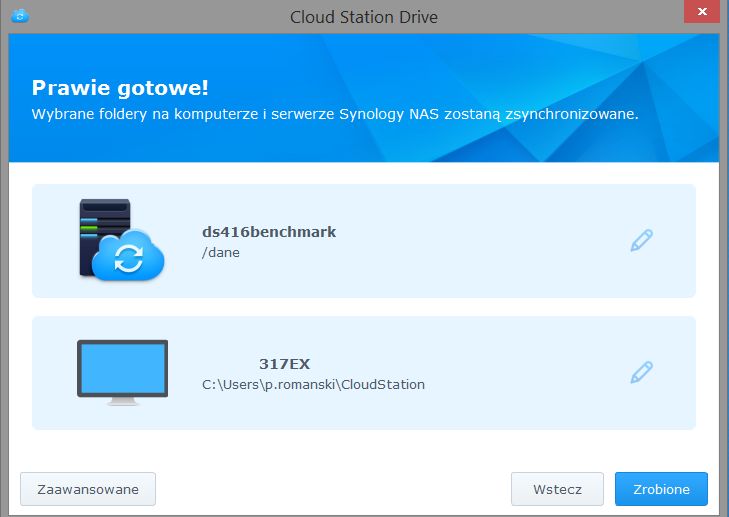
Task: Click the Cloud Station Drive window title
Action: (x=364, y=17)
